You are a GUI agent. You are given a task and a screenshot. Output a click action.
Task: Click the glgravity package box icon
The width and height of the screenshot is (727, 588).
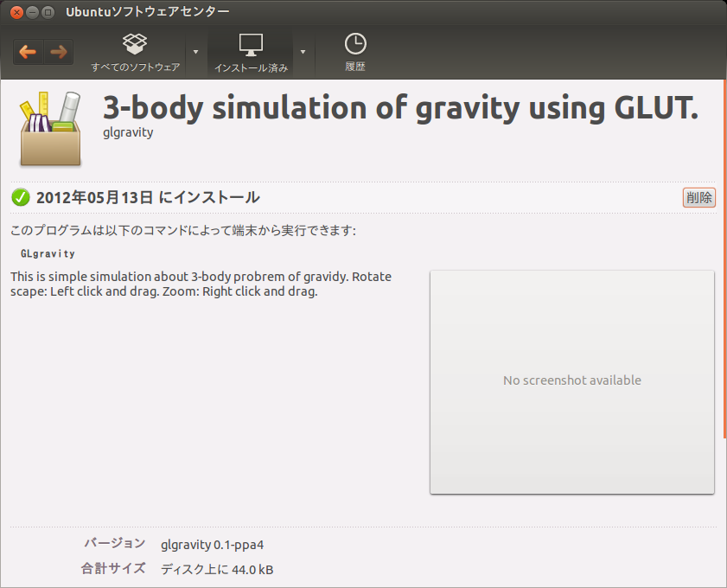pyautogui.click(x=50, y=129)
